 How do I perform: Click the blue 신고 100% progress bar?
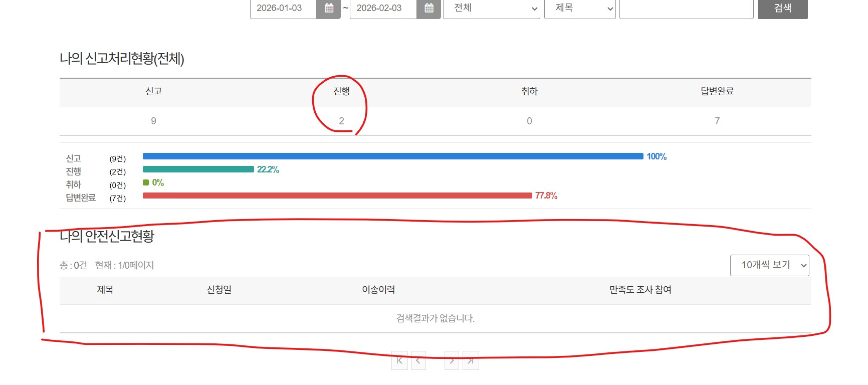click(x=393, y=156)
